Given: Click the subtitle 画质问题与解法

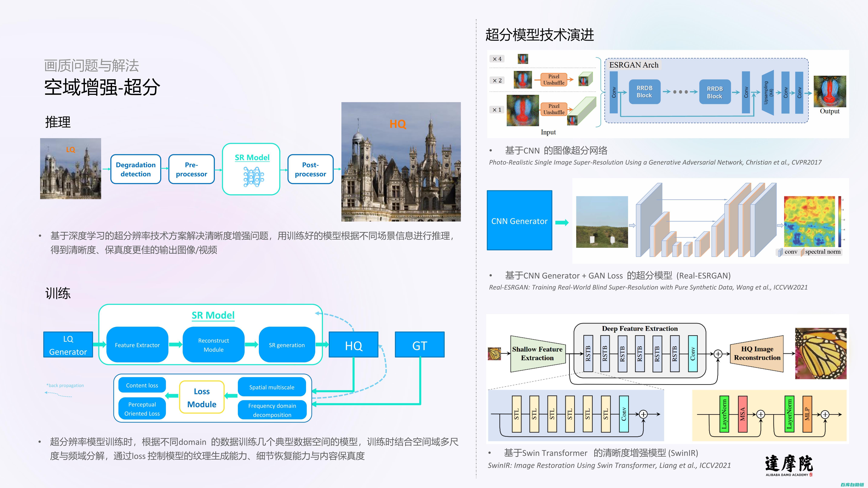Looking at the screenshot, I should [91, 65].
